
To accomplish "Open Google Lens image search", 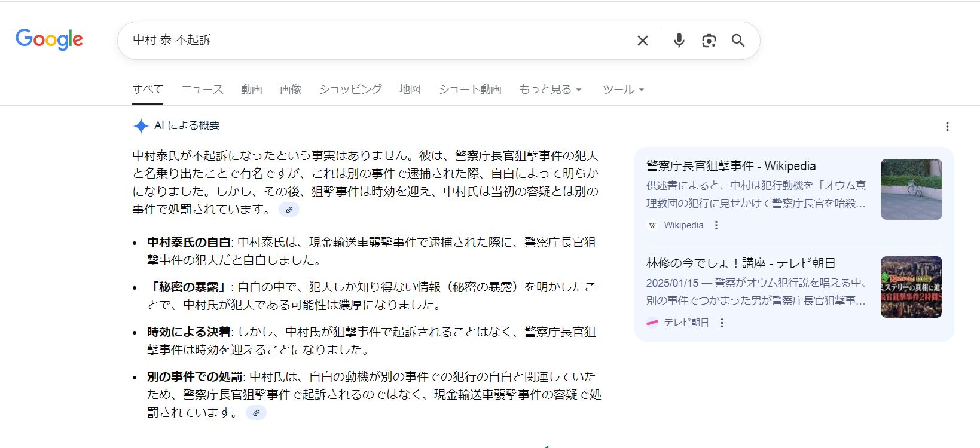I will 709,41.
